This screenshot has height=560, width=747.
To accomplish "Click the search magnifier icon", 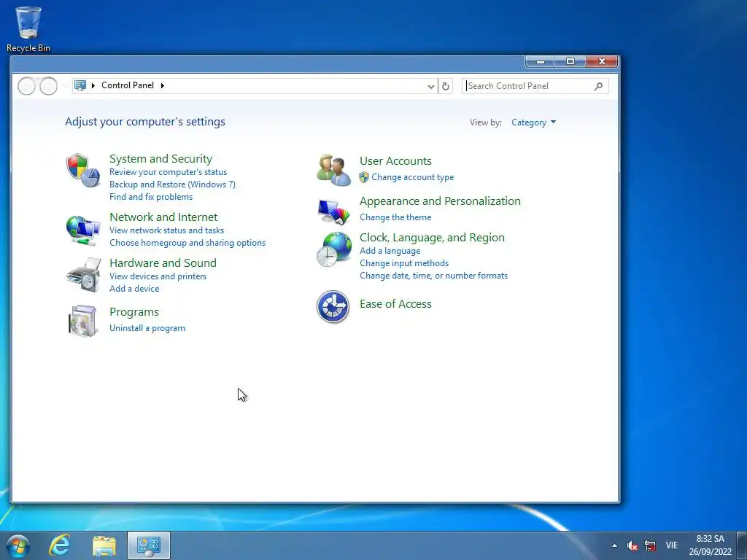I will tap(598, 86).
